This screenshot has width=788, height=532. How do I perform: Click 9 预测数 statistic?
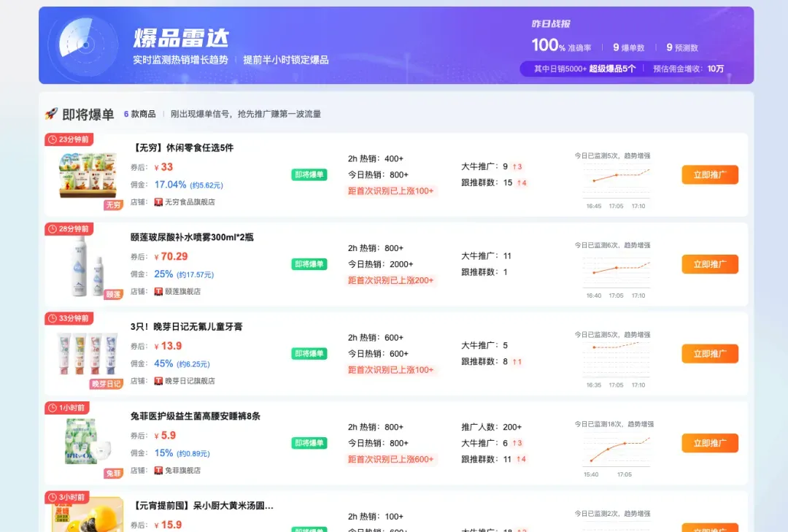(x=682, y=47)
